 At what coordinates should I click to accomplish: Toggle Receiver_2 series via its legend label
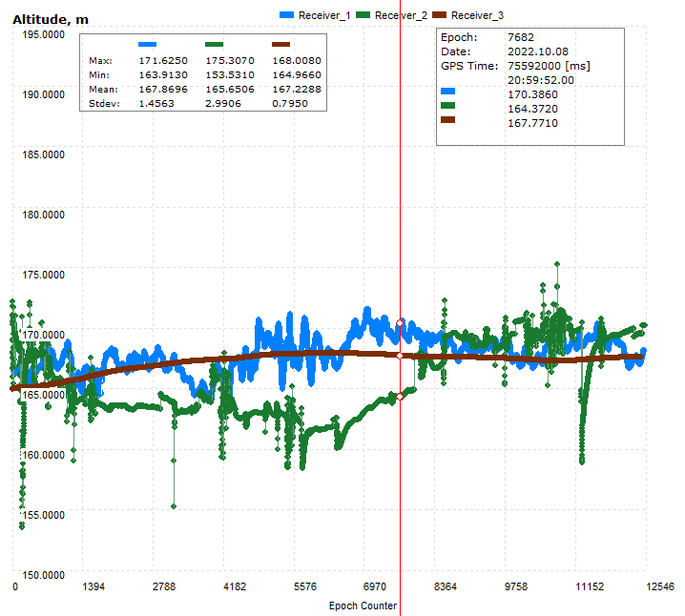tap(401, 15)
